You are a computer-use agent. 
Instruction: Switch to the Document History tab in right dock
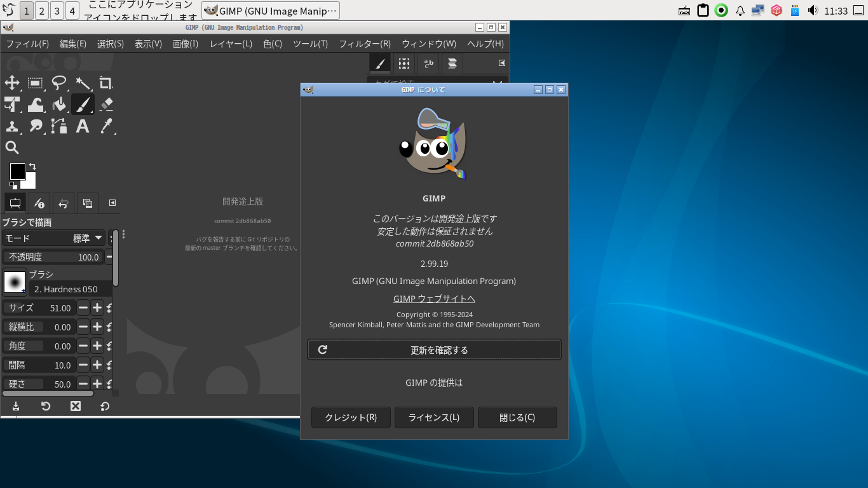click(452, 63)
